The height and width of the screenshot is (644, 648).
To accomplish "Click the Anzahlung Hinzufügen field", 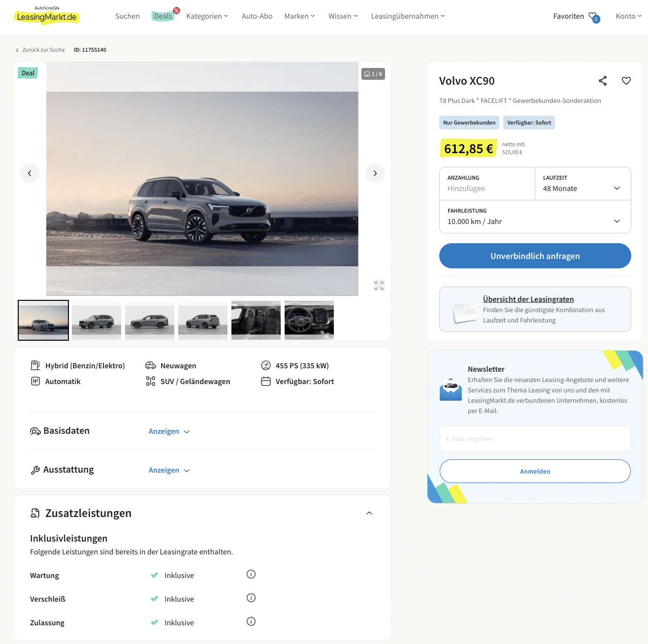I will point(487,184).
